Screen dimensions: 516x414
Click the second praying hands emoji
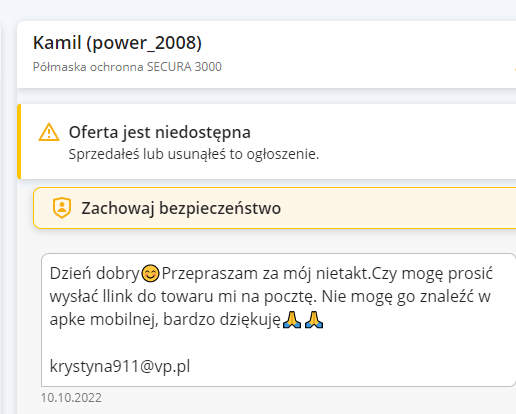(314, 320)
